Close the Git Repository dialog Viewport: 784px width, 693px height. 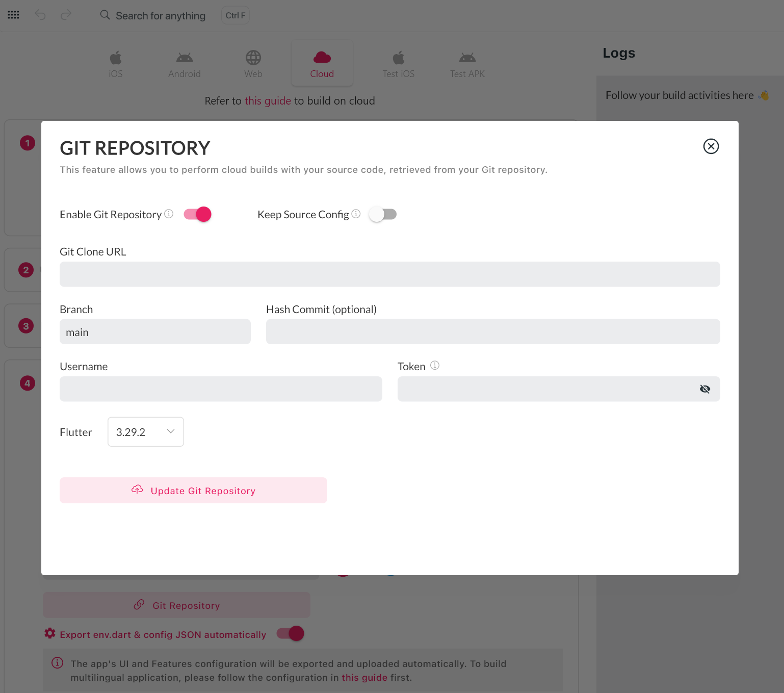click(711, 146)
